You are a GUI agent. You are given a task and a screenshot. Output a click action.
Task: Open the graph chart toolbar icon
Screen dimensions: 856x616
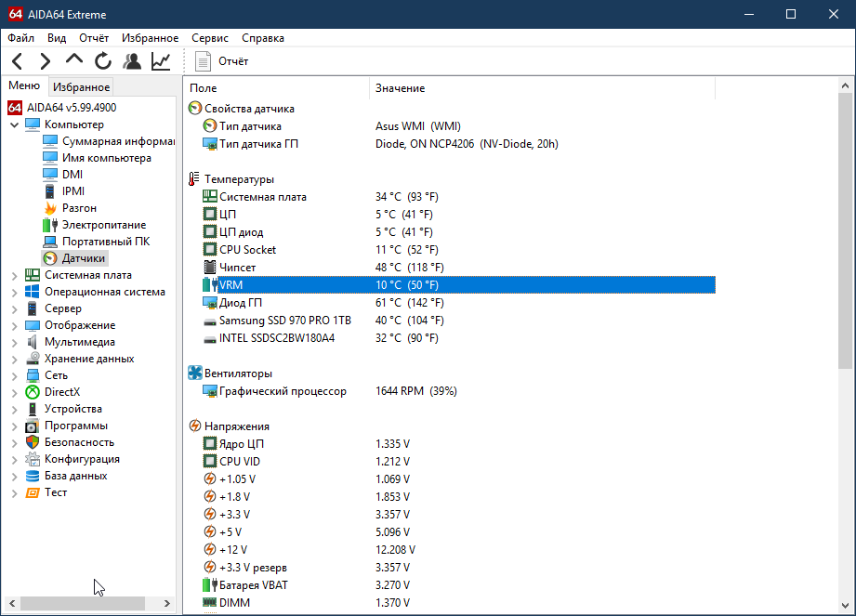[161, 61]
